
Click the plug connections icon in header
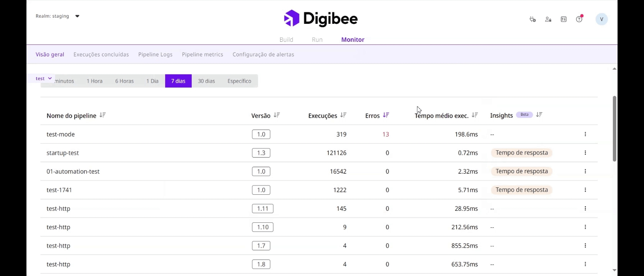pos(532,19)
